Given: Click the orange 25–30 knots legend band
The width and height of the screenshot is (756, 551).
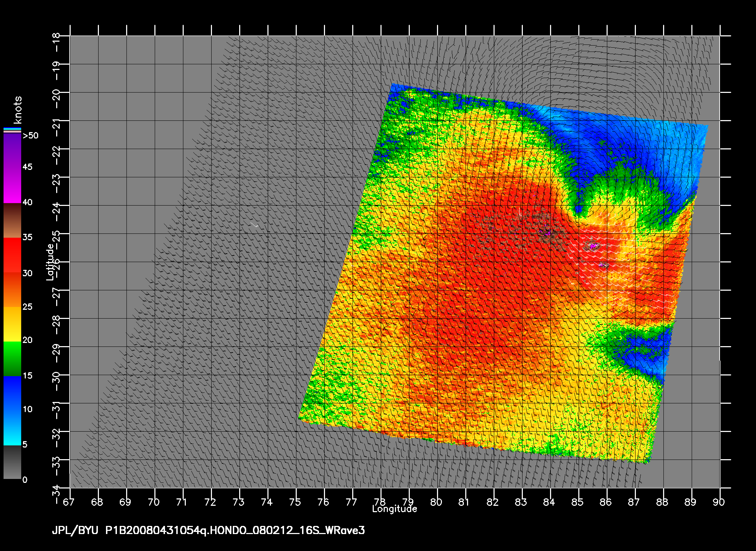Looking at the screenshot, I should pyautogui.click(x=12, y=290).
